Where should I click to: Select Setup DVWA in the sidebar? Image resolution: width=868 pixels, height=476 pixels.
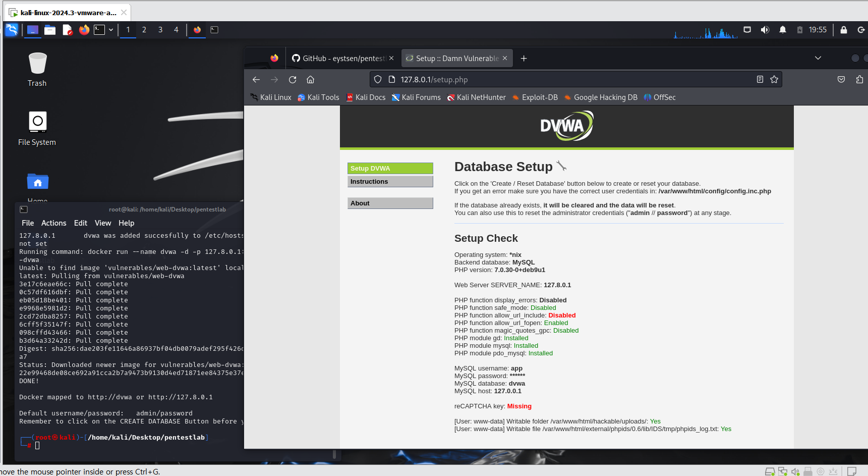pos(390,169)
